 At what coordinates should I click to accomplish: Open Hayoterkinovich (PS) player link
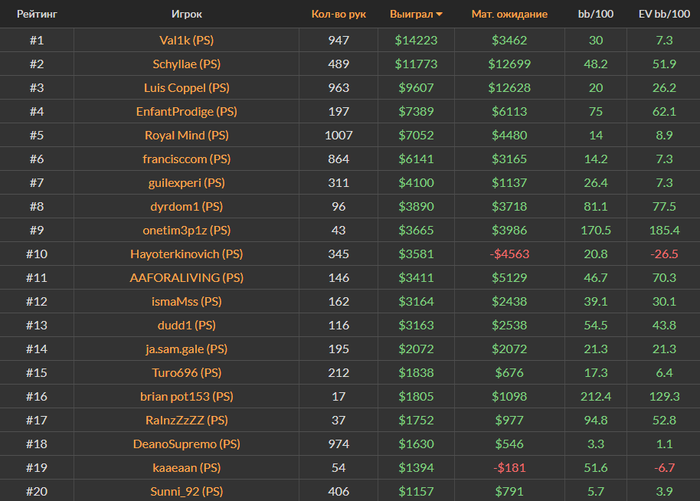point(186,254)
